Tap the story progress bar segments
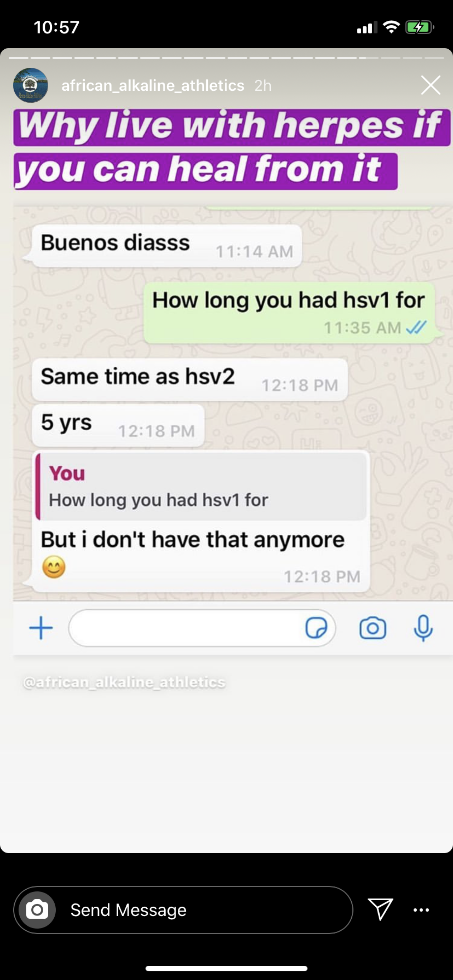The width and height of the screenshot is (453, 980). point(226,57)
